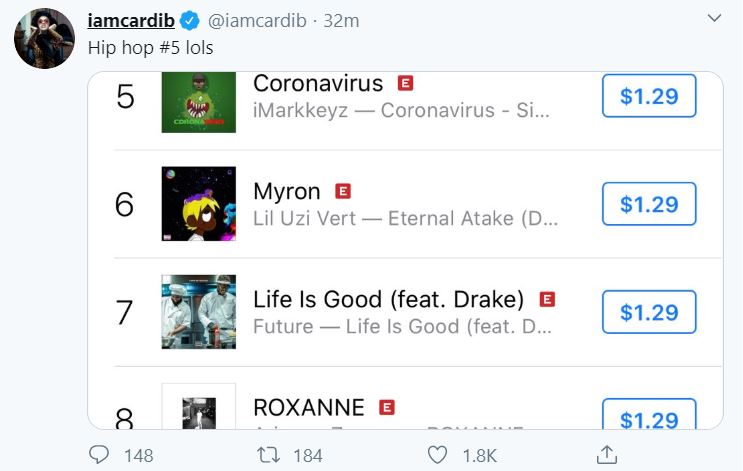Click the blue verified badge
Screen dimensions: 743x471
[192, 21]
